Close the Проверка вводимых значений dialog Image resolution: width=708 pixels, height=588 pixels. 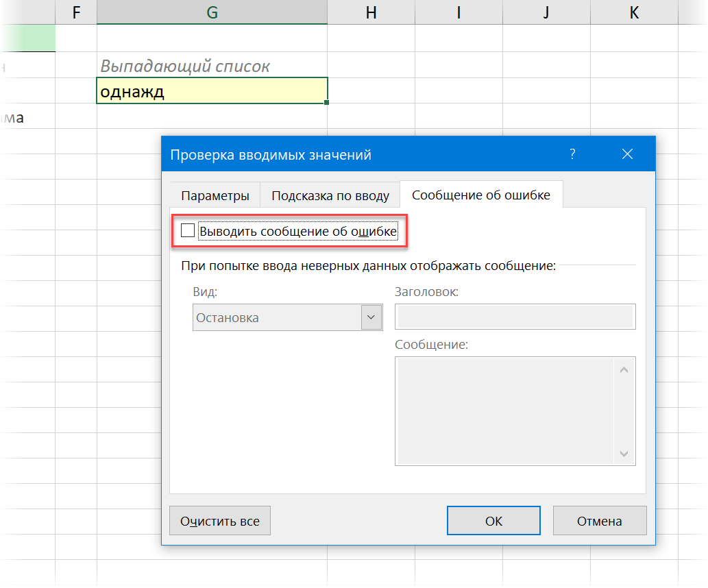click(x=627, y=155)
